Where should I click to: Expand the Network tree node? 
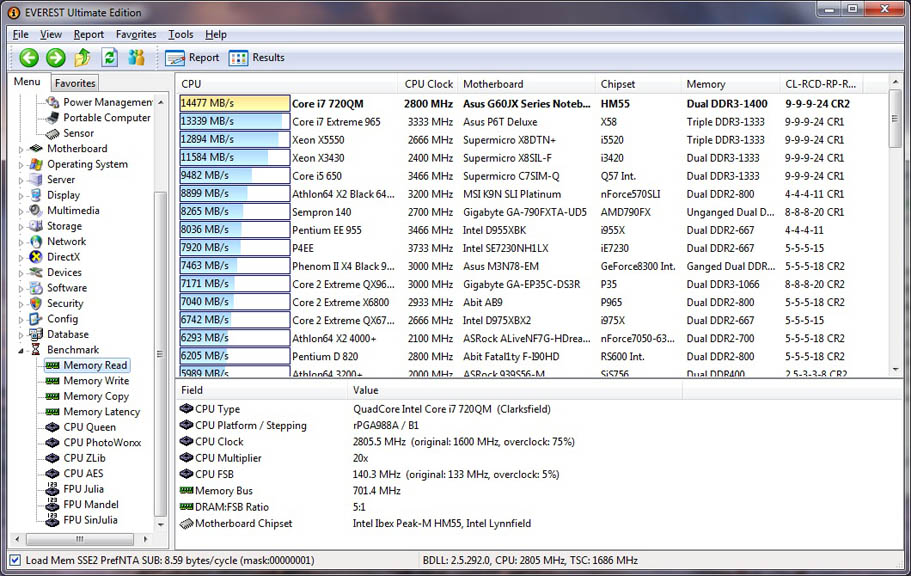coord(21,242)
